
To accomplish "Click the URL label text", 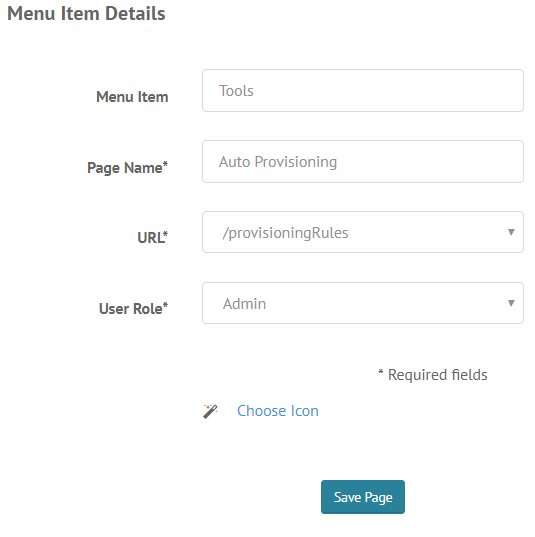I will (150, 238).
